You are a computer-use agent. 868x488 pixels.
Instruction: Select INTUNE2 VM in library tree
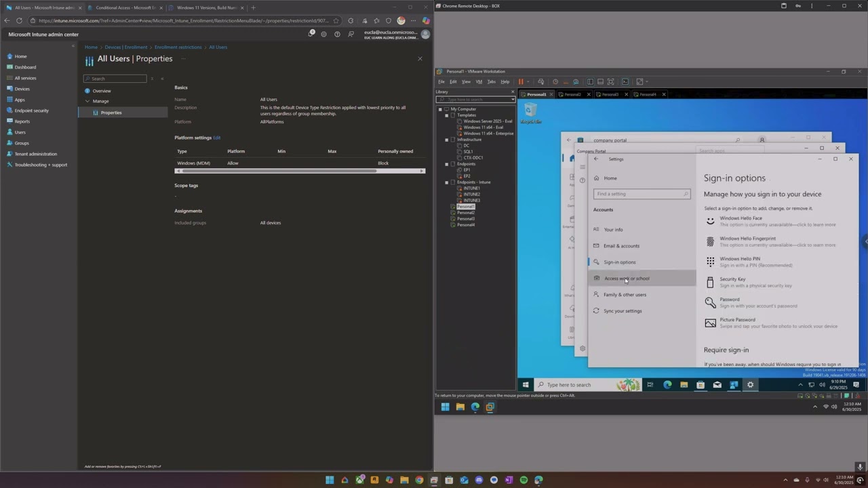472,195
